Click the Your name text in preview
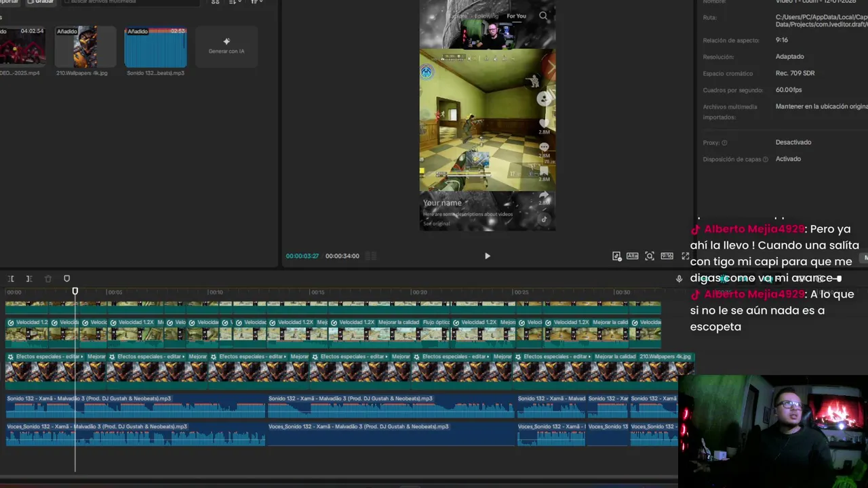868x488 pixels. [x=442, y=203]
